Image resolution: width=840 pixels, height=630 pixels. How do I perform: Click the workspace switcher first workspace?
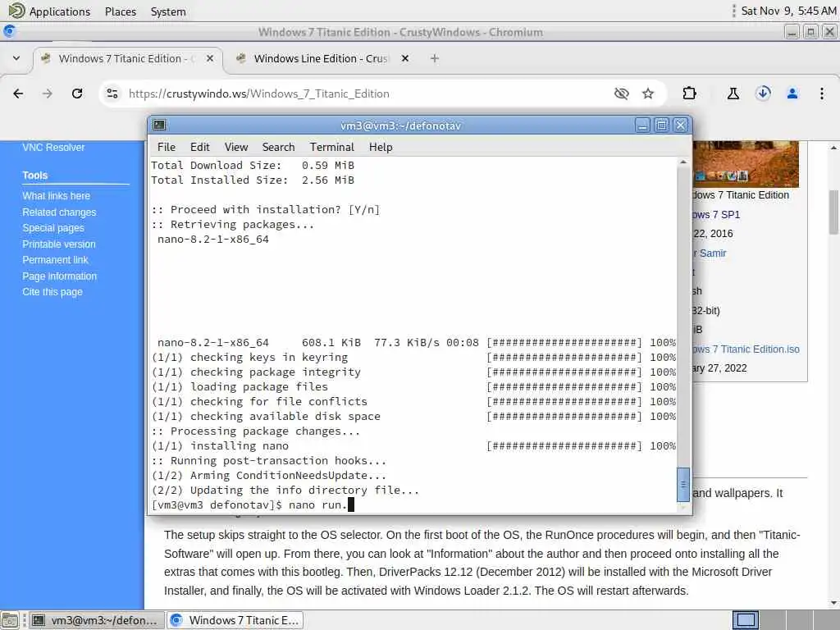[745, 620]
